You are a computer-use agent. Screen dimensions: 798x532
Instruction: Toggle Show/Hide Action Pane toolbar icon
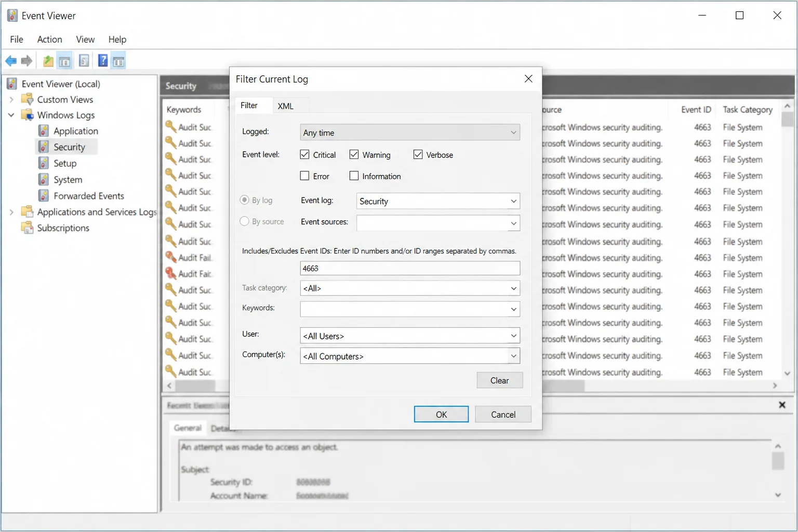(118, 61)
